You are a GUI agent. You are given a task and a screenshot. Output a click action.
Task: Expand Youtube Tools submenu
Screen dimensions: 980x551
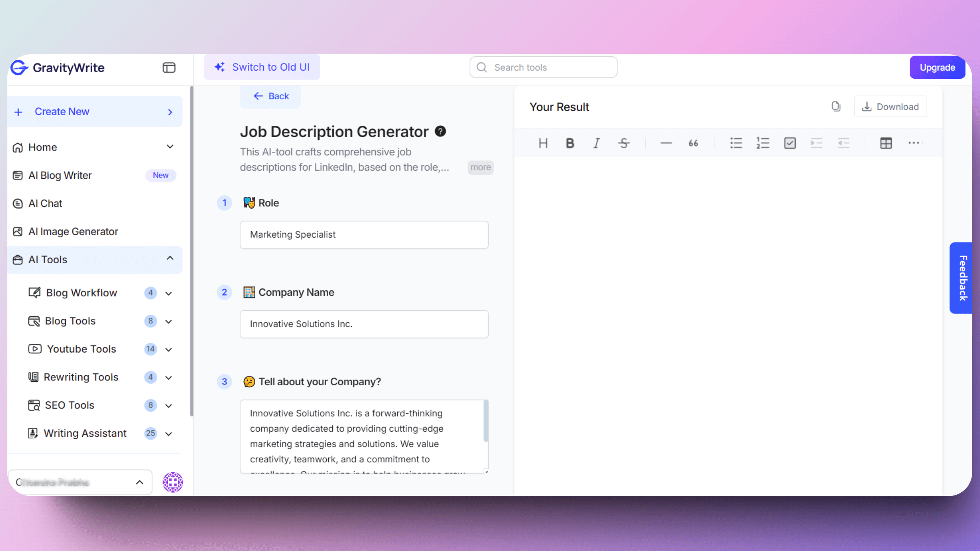point(168,350)
